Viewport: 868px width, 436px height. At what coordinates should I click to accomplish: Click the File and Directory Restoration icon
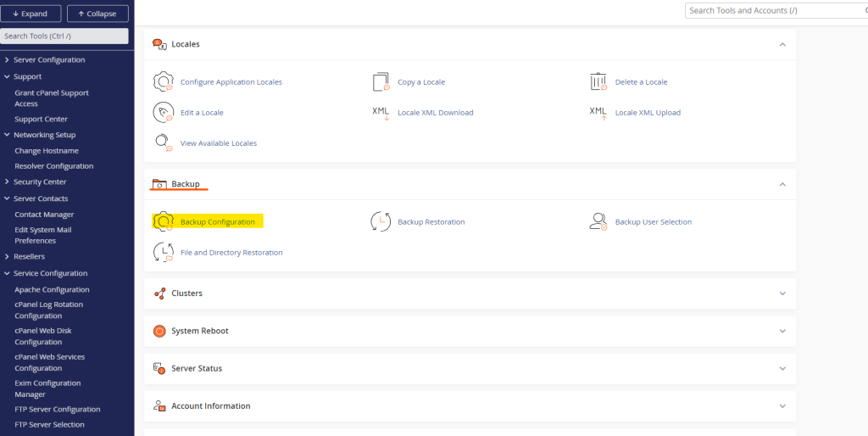tap(163, 253)
